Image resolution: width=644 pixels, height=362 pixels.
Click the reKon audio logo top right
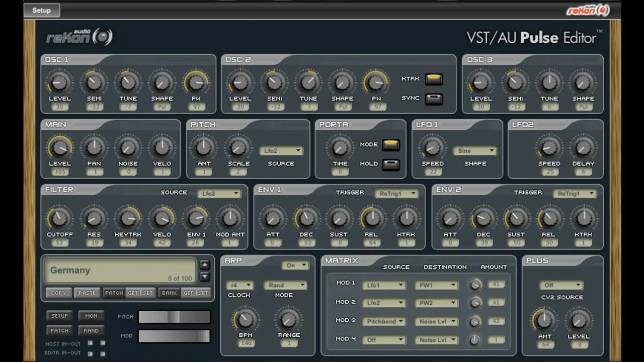588,10
